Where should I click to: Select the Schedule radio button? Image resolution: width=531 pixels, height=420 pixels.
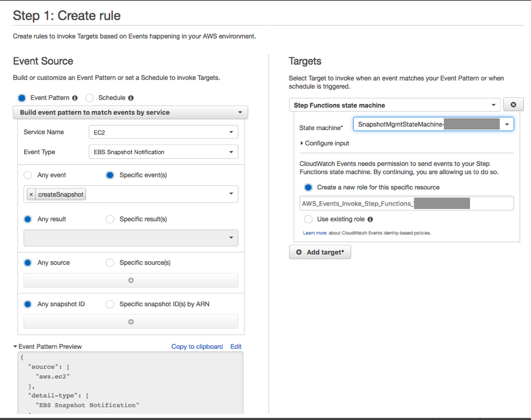90,98
